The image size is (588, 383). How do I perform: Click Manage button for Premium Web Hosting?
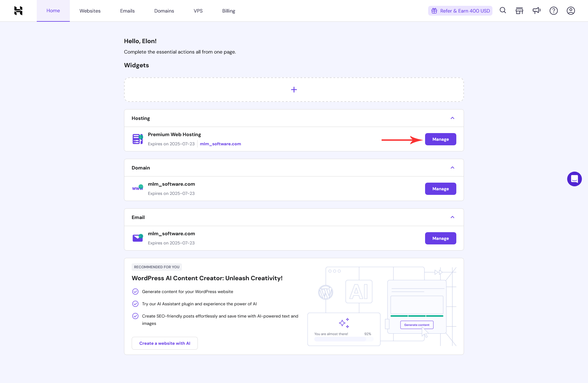pos(441,139)
